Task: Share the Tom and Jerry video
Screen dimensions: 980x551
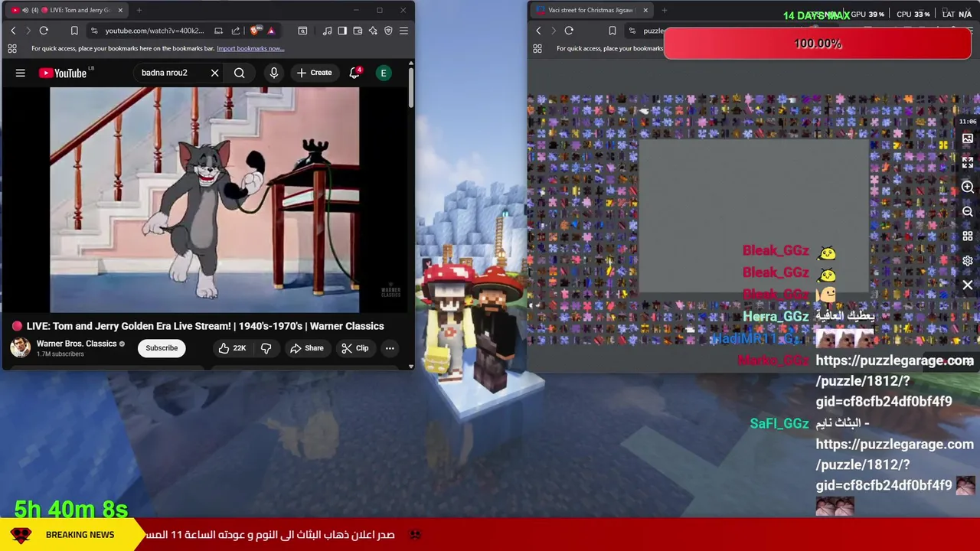Action: (x=306, y=348)
